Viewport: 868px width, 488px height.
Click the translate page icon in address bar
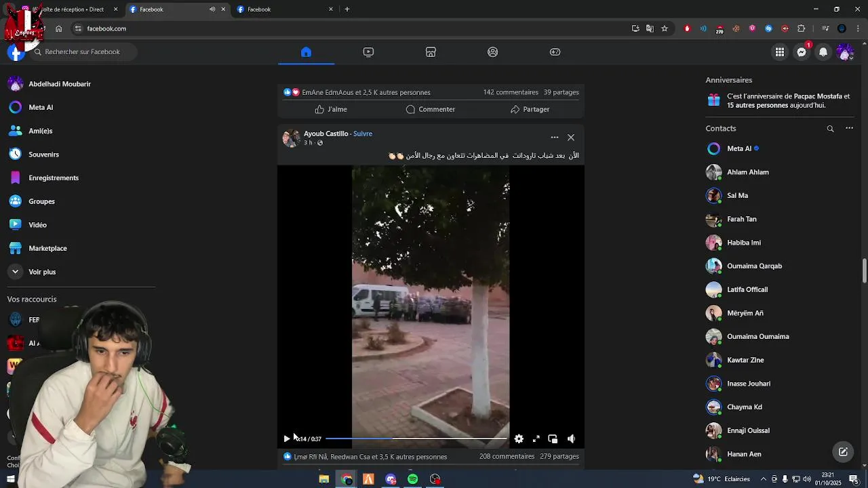coord(650,28)
